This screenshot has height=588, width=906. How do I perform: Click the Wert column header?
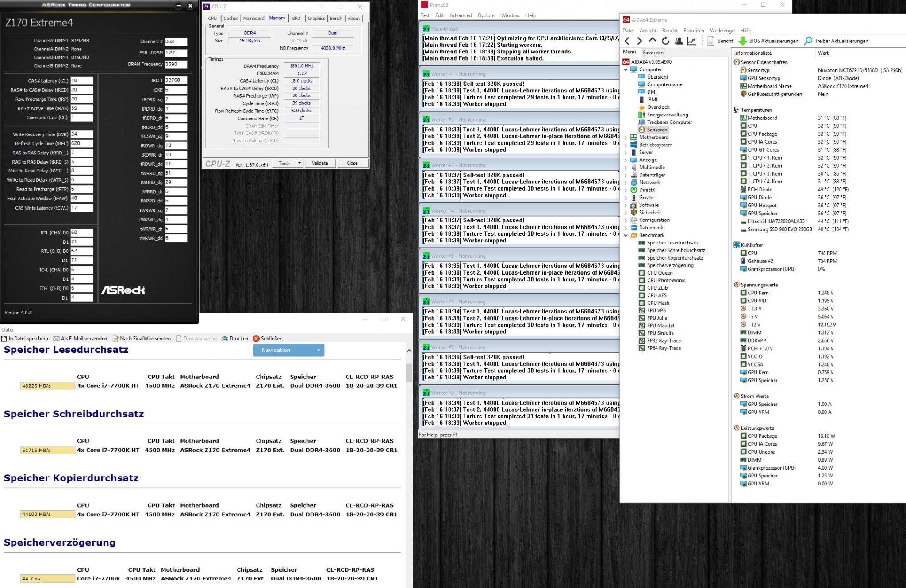tap(823, 53)
